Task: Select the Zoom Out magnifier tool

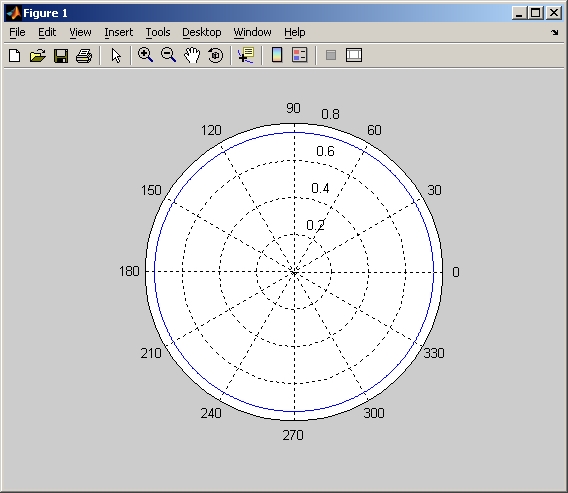Action: (x=168, y=55)
